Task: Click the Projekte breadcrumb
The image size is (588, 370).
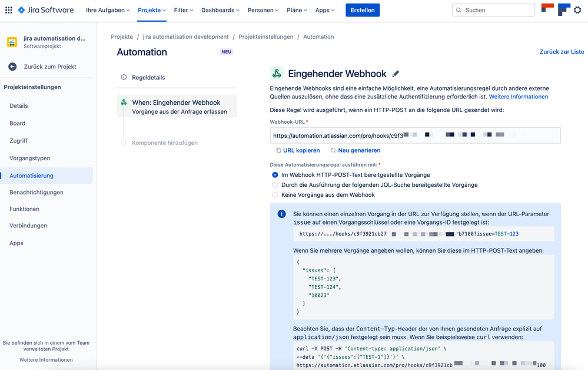Action: point(122,37)
